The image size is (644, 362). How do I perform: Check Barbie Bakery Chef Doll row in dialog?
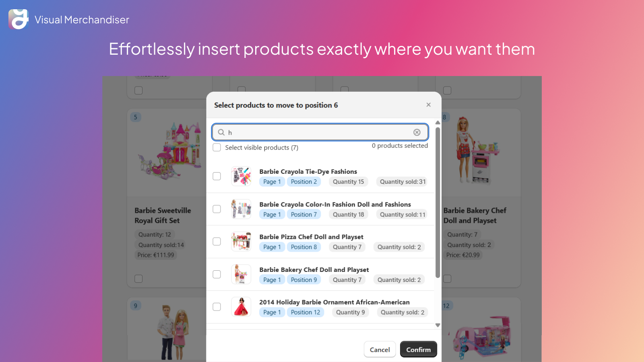[x=217, y=274]
